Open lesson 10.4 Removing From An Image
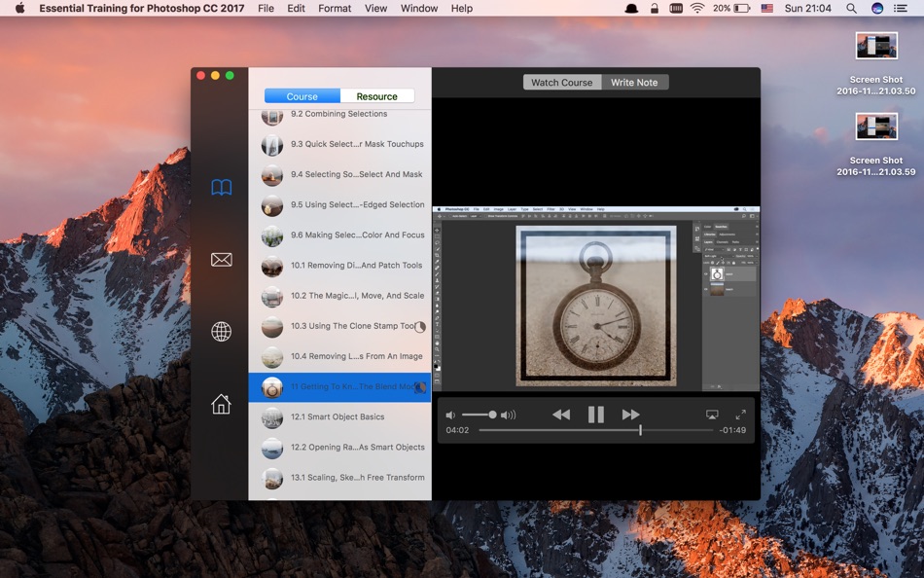The height and width of the screenshot is (578, 924). [x=340, y=357]
